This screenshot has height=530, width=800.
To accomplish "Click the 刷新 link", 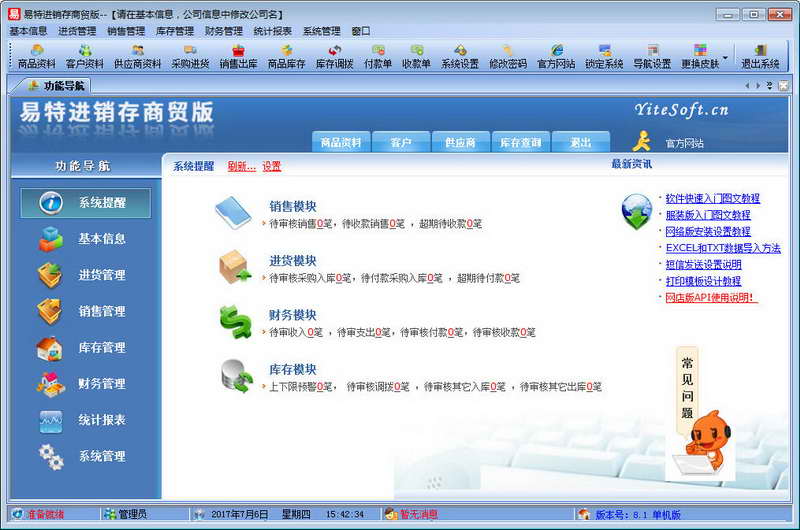I will coord(241,166).
